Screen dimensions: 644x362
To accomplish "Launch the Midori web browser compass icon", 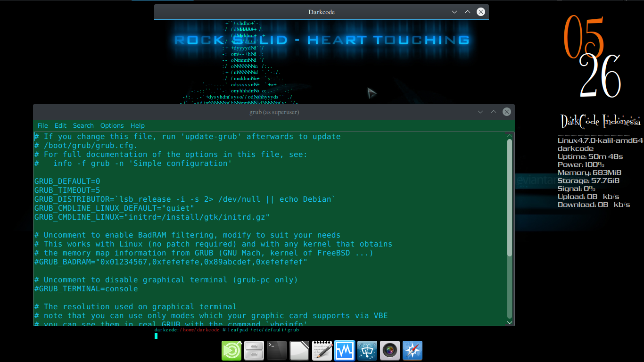I will coord(413,351).
